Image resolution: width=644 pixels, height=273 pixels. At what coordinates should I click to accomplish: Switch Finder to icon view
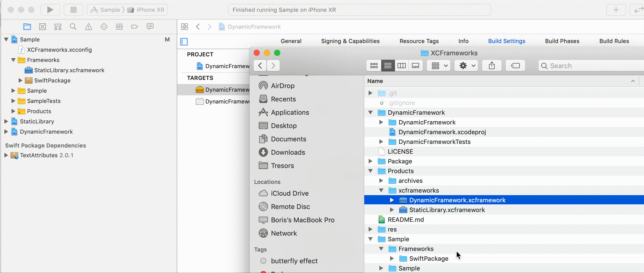[374, 66]
